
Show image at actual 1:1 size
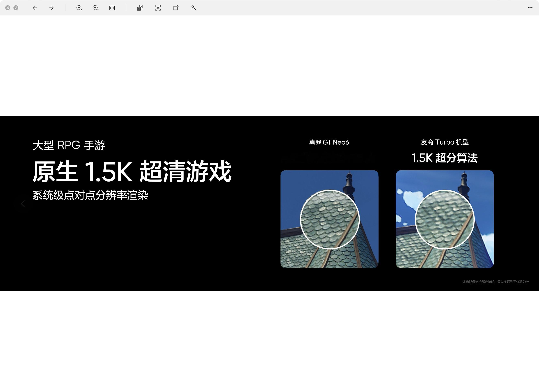[x=112, y=8]
